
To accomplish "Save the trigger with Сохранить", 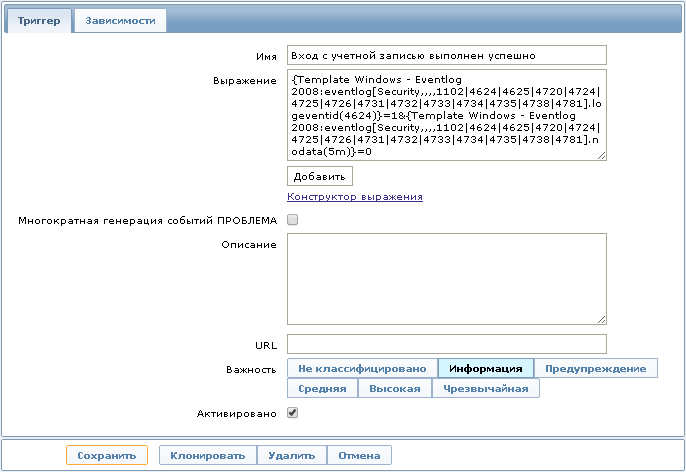I will tap(107, 455).
